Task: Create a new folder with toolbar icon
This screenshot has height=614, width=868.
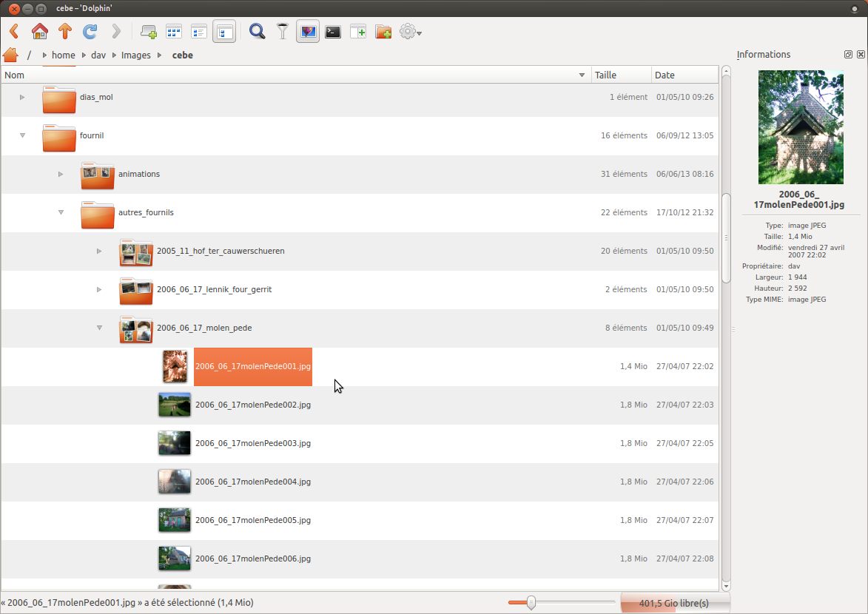Action: (383, 32)
